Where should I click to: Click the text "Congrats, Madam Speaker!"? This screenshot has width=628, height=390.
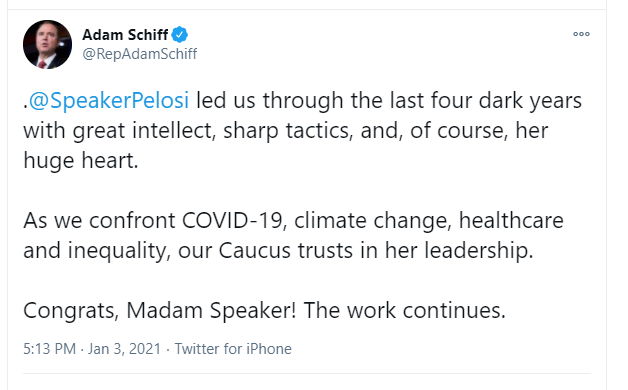160,310
